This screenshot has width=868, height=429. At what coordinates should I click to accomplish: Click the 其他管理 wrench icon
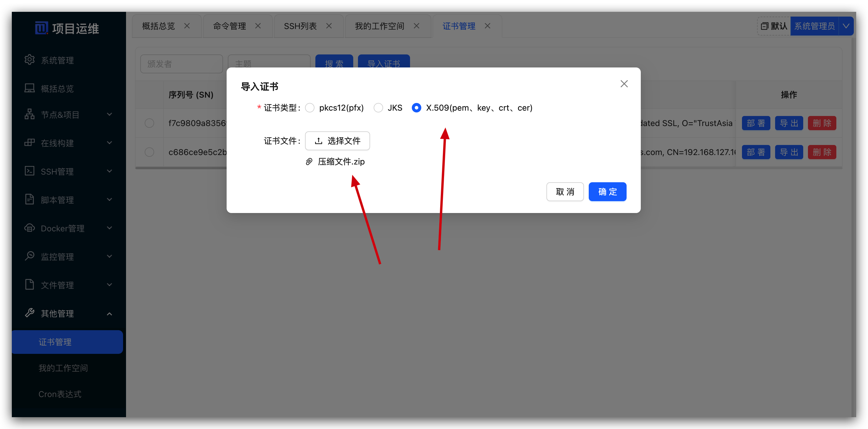pos(30,313)
